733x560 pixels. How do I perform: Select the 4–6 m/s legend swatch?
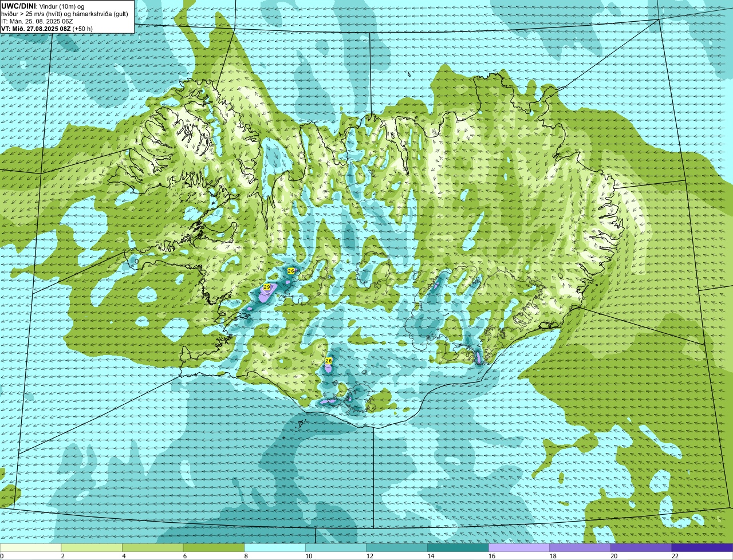[152, 547]
